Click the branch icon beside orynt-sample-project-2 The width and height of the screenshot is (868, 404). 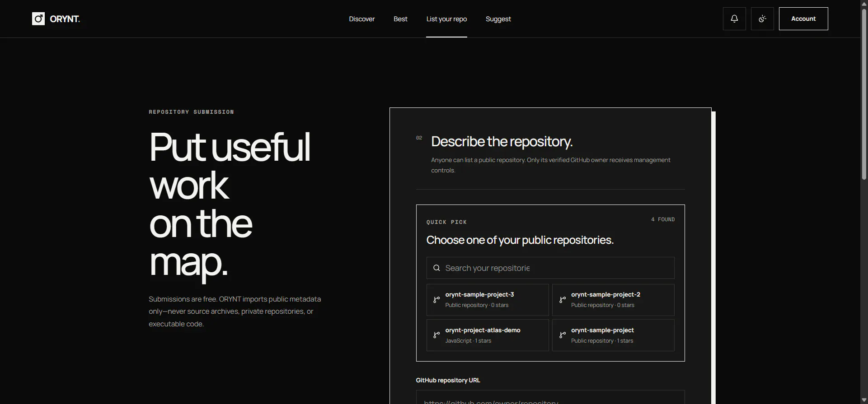(563, 300)
